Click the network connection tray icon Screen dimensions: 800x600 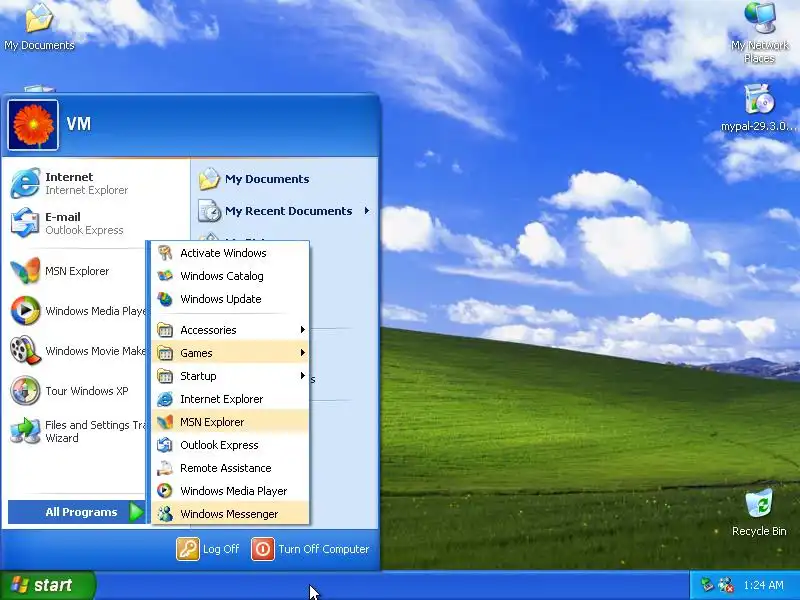(707, 585)
